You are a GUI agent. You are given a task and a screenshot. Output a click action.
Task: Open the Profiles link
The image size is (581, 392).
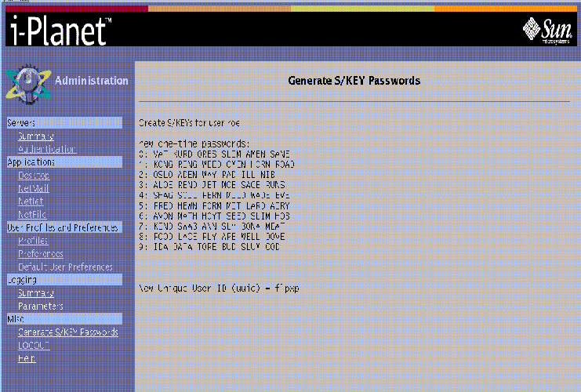click(33, 241)
